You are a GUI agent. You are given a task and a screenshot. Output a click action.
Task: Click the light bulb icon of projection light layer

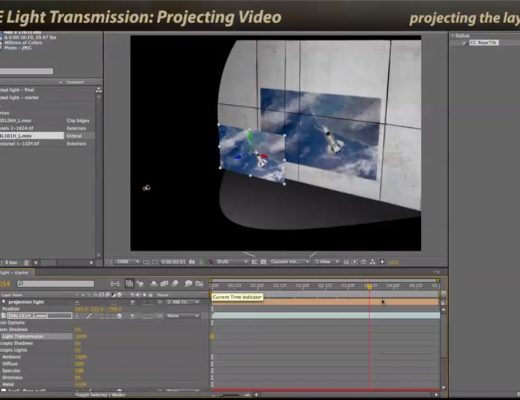click(4, 302)
